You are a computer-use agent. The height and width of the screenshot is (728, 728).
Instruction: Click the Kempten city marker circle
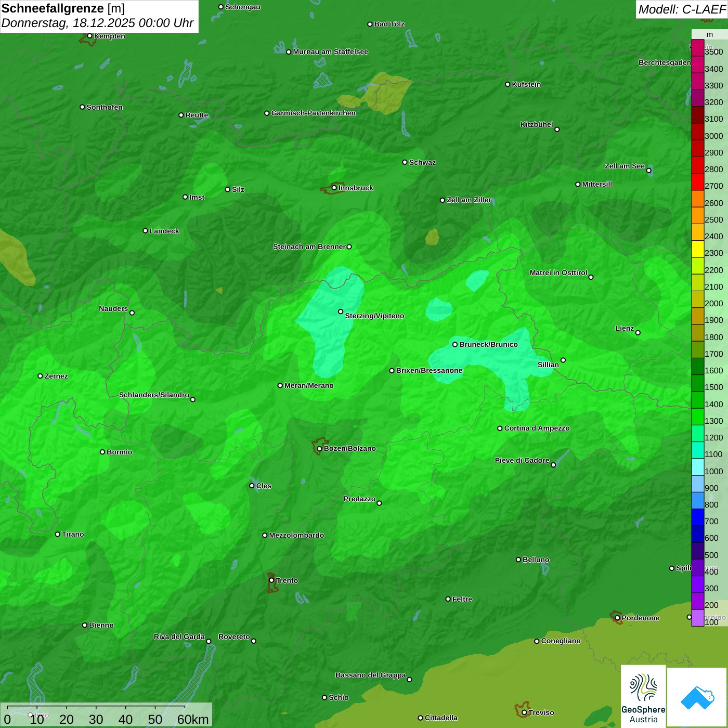coord(89,36)
